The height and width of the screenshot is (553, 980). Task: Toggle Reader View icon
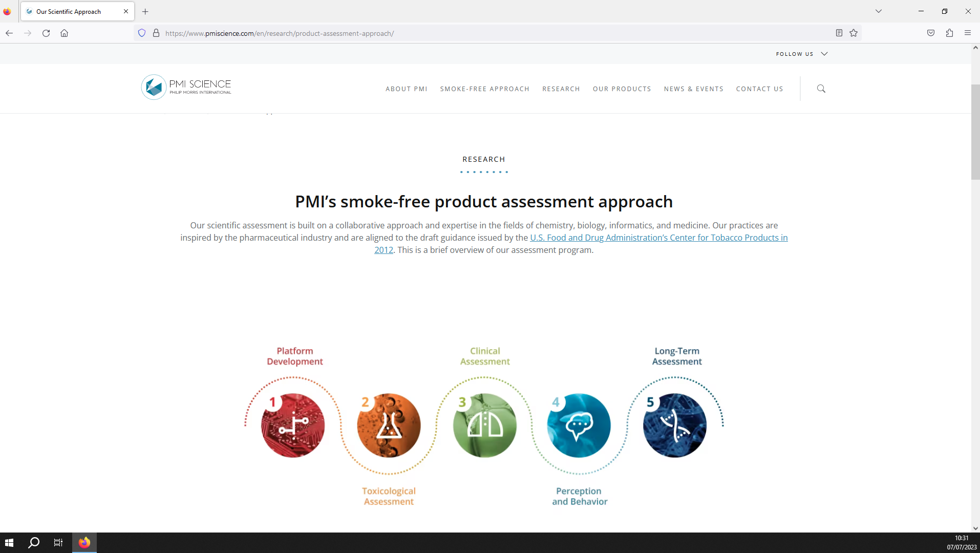tap(839, 33)
